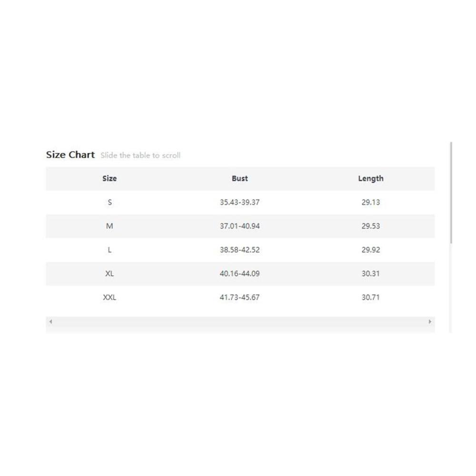Select the M size row label
Screen dimensions: 476x476
point(109,226)
